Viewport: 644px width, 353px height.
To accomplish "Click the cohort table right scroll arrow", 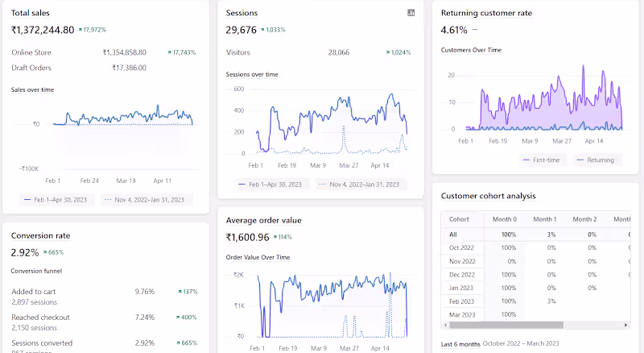I will (627, 326).
